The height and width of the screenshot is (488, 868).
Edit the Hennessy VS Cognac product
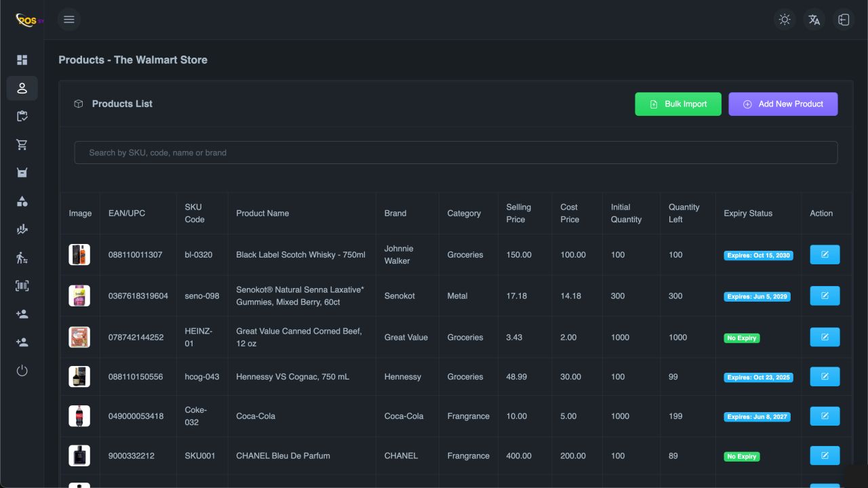(825, 377)
